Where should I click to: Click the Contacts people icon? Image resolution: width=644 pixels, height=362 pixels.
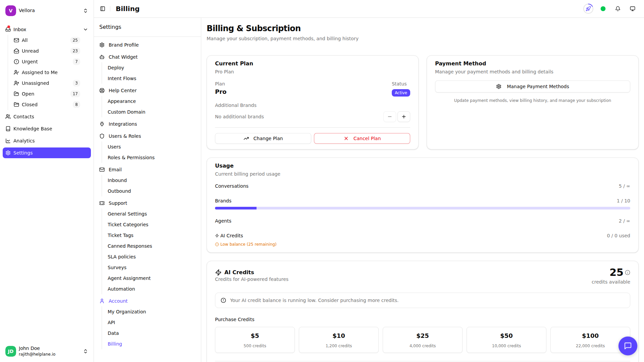tap(8, 117)
